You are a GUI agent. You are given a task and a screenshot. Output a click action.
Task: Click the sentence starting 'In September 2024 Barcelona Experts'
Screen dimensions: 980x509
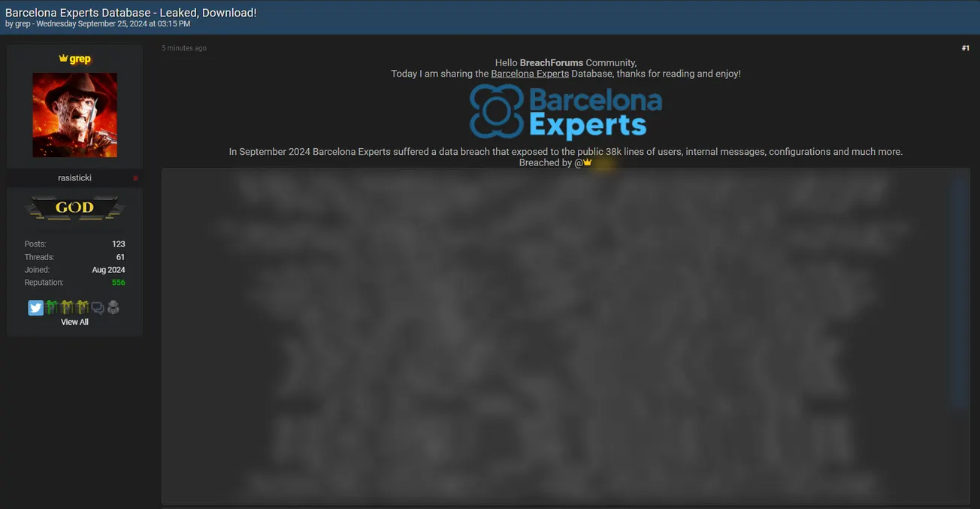pyautogui.click(x=566, y=152)
